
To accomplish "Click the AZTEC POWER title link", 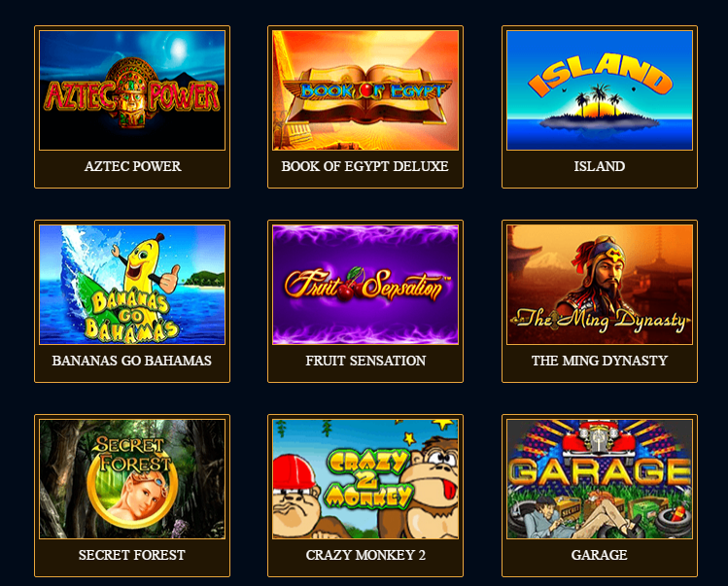I will [x=133, y=166].
